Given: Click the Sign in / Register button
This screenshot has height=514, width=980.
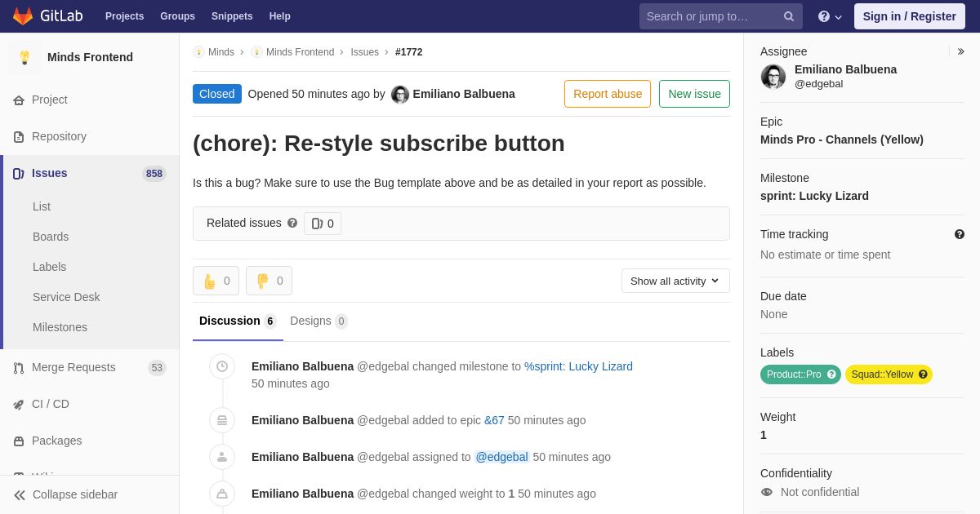Looking at the screenshot, I should point(910,16).
